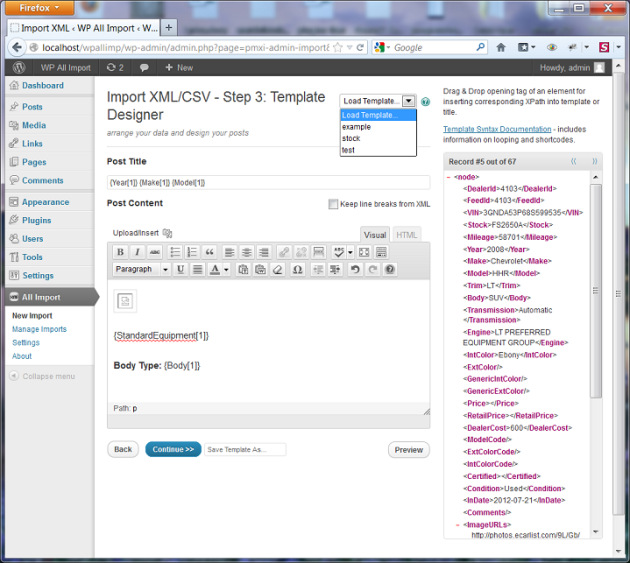Image resolution: width=630 pixels, height=563 pixels.
Task: Insert the More tag
Action: 318,252
